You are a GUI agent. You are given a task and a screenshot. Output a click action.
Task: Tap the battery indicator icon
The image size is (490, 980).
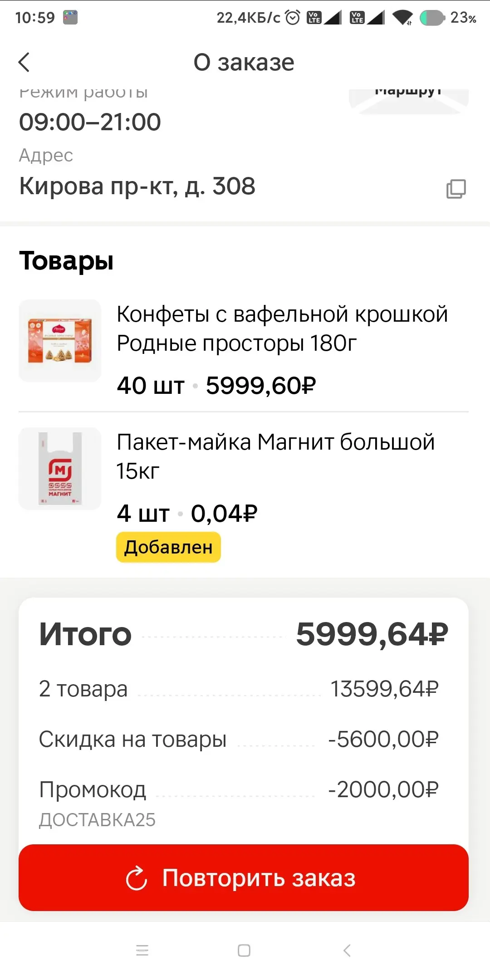coord(432,18)
